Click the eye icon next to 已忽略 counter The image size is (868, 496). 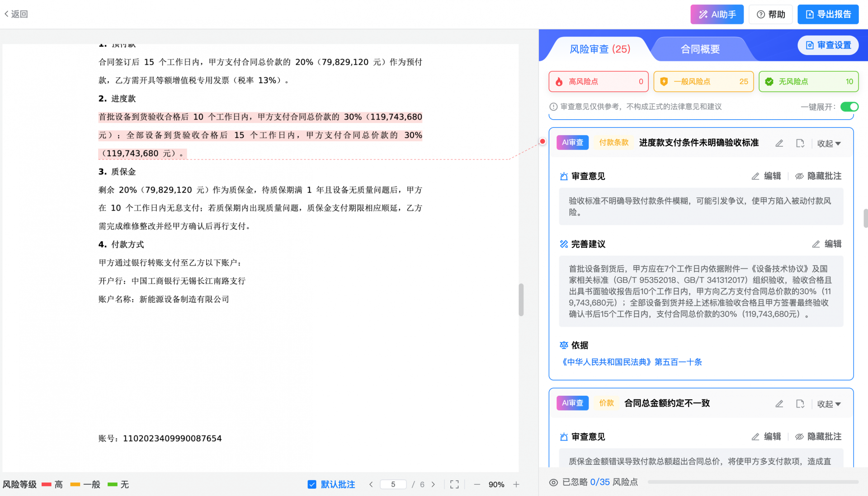click(553, 482)
